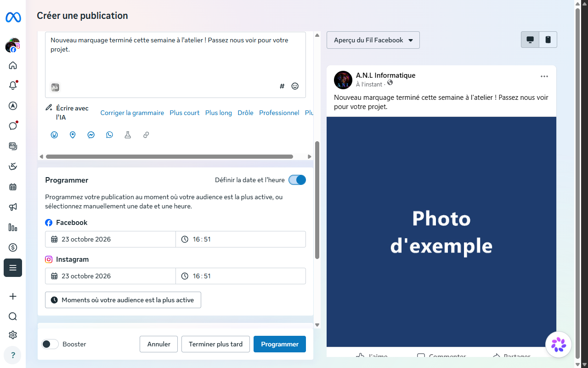Open the Inbox chat bubble icon
The width and height of the screenshot is (588, 368).
(13, 126)
